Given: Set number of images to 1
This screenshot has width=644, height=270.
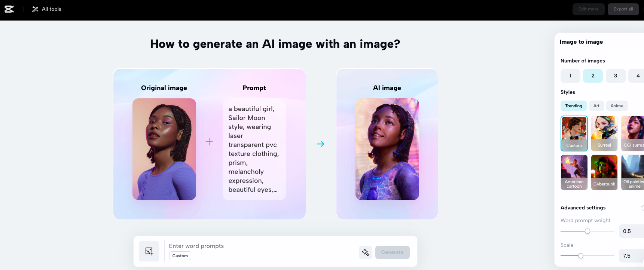Looking at the screenshot, I should click(x=570, y=76).
